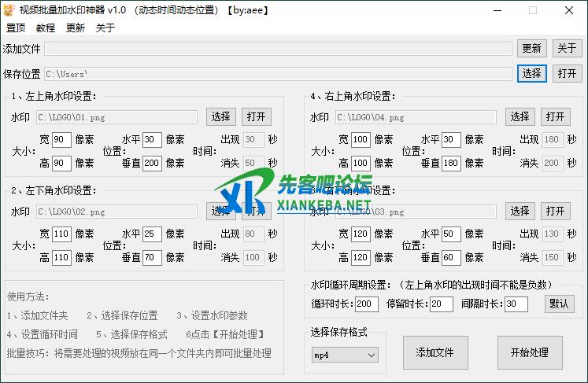
Task: Choose top-left watermark image with 选择
Action: pos(221,116)
